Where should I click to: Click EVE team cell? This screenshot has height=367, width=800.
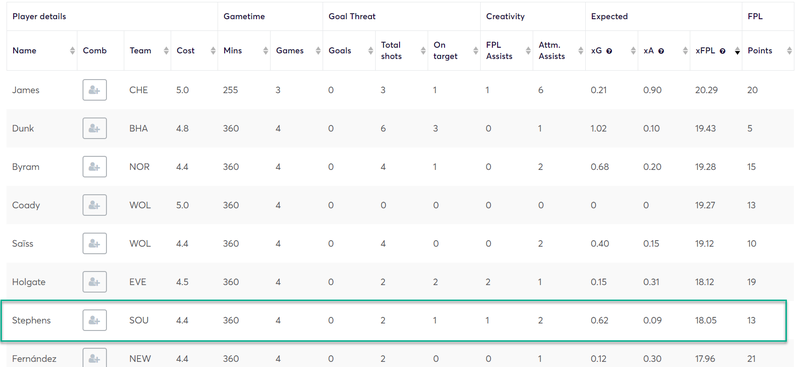[x=138, y=282]
